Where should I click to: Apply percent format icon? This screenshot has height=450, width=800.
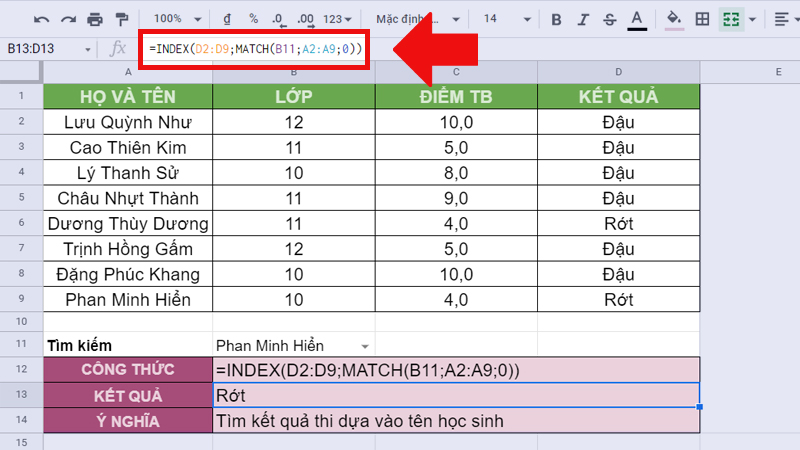[254, 19]
